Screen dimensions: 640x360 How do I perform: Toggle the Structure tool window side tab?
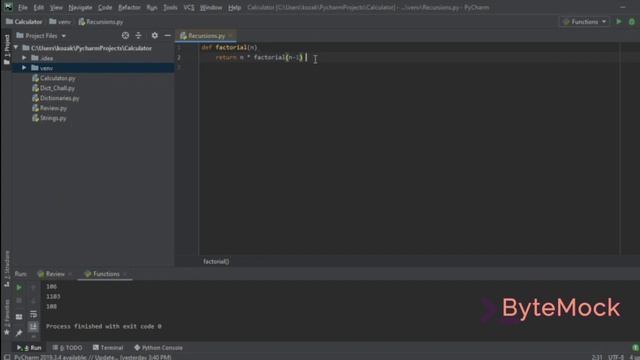(x=7, y=269)
